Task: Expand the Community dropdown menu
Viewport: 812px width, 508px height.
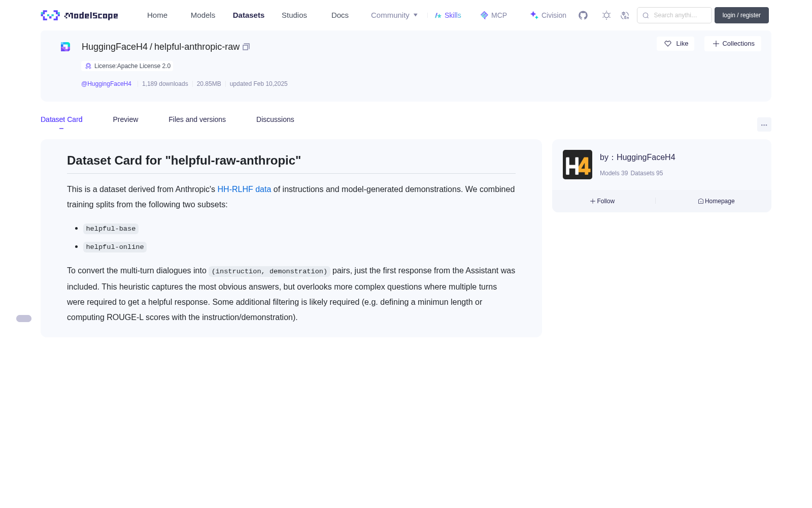Action: 394,15
